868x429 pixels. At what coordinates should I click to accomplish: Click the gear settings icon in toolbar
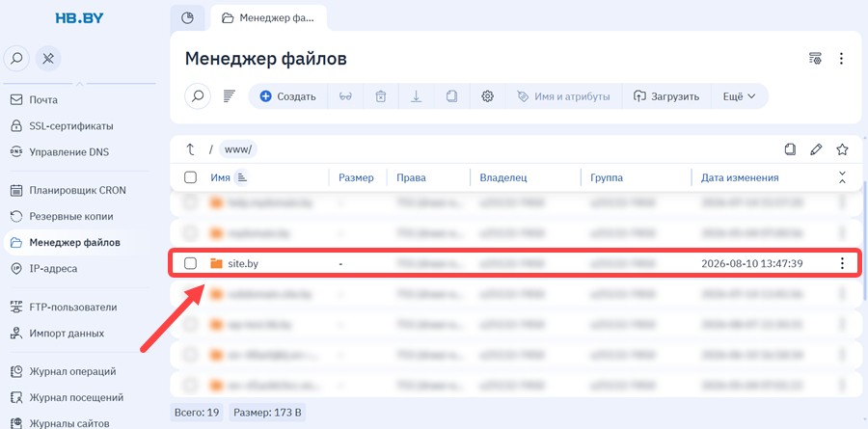pos(487,96)
